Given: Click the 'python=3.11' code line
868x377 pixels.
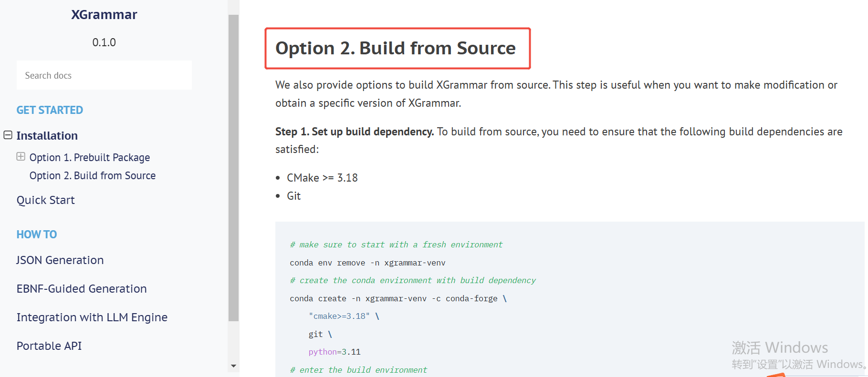Looking at the screenshot, I should click(335, 352).
